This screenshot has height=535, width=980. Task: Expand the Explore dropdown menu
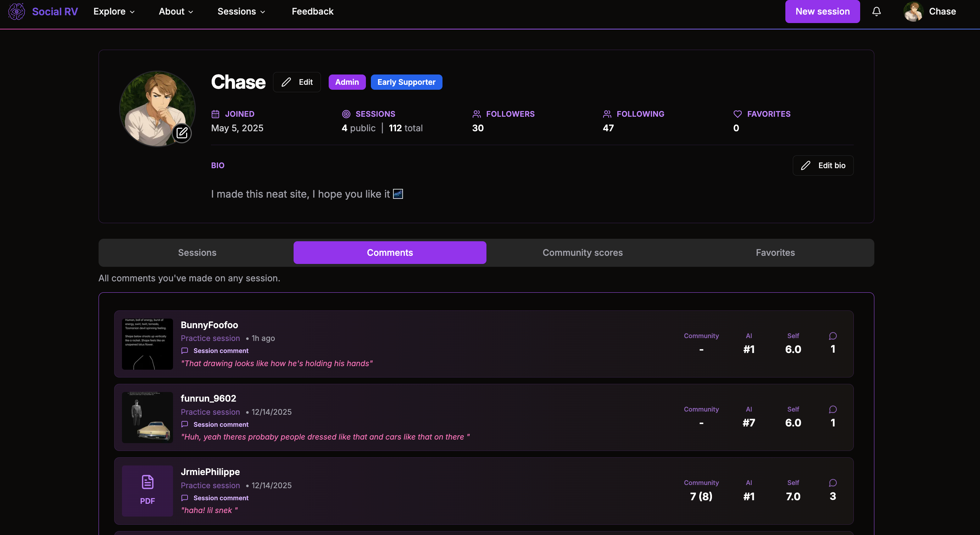point(114,11)
